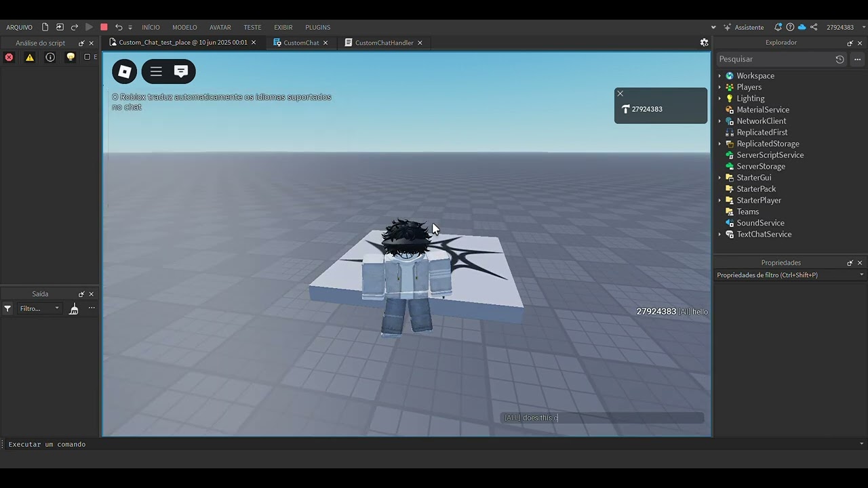Open the Filtro dropdown in Saída
This screenshot has width=868, height=488.
click(x=39, y=308)
